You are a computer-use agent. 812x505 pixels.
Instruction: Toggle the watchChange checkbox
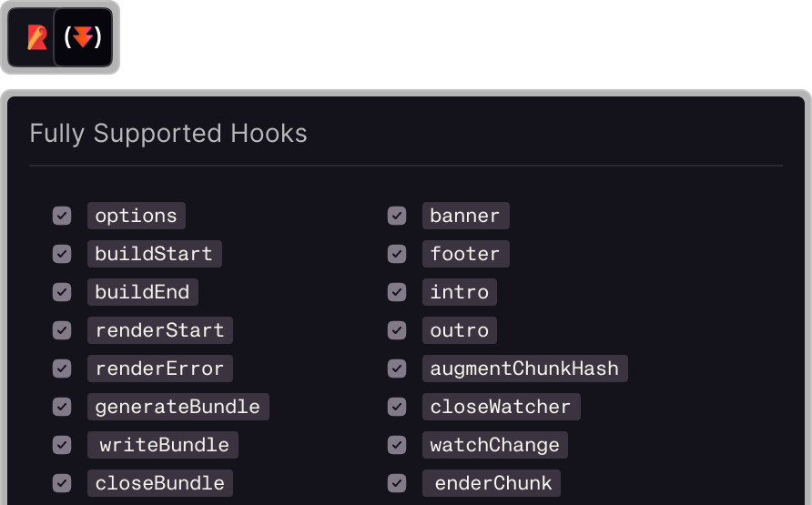pyautogui.click(x=397, y=445)
